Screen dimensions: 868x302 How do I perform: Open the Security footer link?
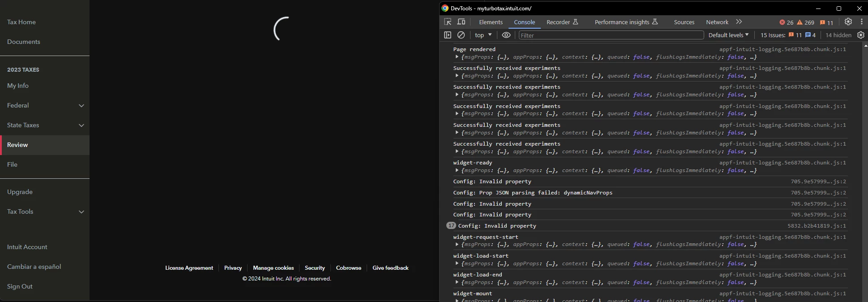[x=315, y=268]
